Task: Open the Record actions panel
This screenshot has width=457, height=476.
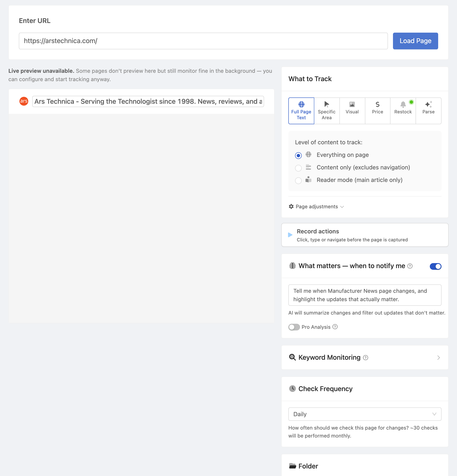Action: [365, 235]
